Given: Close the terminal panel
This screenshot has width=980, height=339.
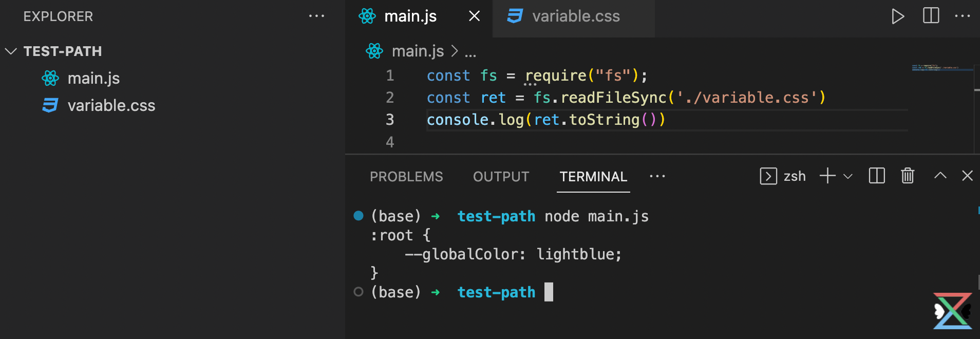Looking at the screenshot, I should [x=967, y=176].
